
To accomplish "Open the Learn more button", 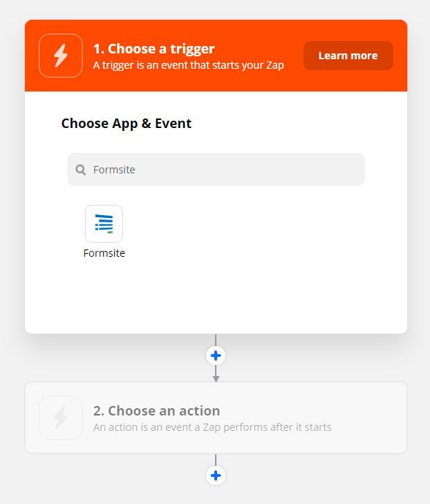I will click(x=348, y=56).
